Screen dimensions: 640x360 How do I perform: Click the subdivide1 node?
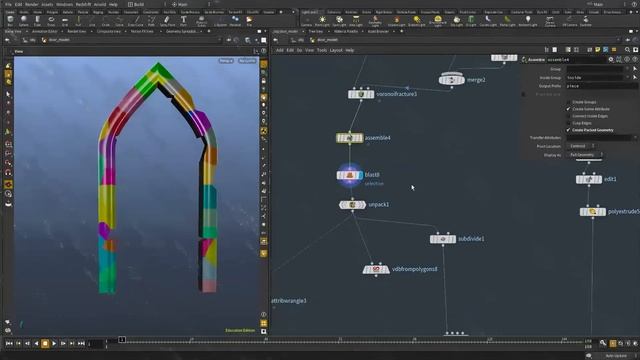(442, 239)
